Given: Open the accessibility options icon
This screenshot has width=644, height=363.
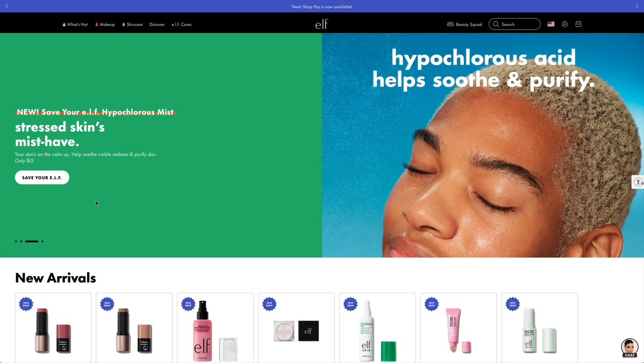Looking at the screenshot, I should point(638,181).
